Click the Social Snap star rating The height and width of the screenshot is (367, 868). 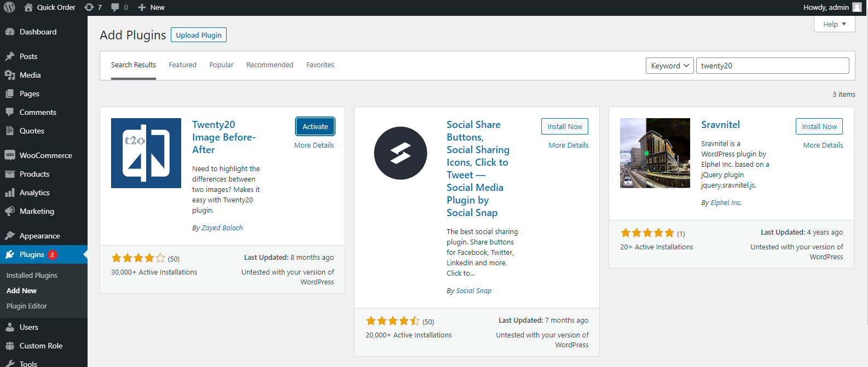[x=393, y=321]
